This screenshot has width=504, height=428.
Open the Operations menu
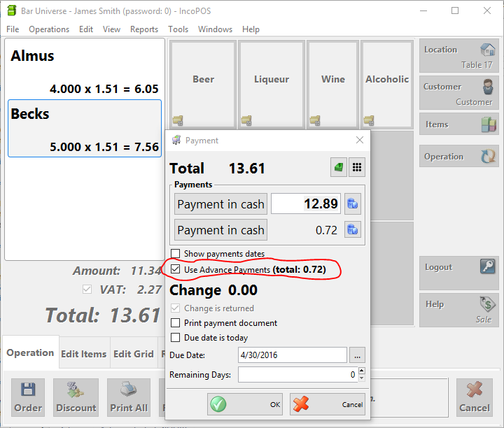[x=49, y=29]
